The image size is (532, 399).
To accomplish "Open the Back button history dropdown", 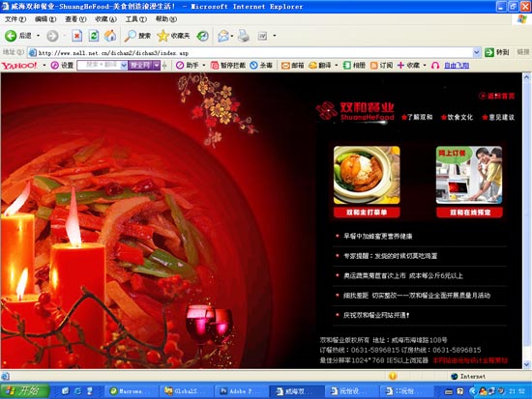I will click(x=38, y=36).
